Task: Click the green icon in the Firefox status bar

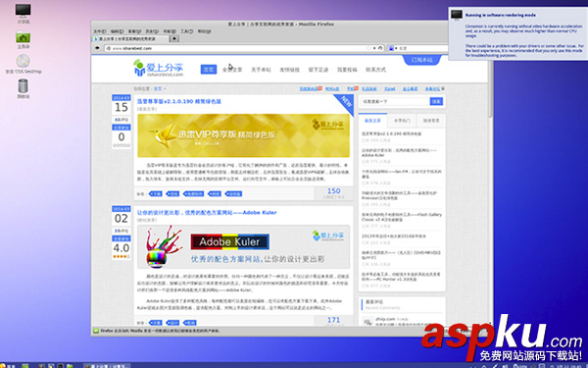Action: click(x=96, y=331)
